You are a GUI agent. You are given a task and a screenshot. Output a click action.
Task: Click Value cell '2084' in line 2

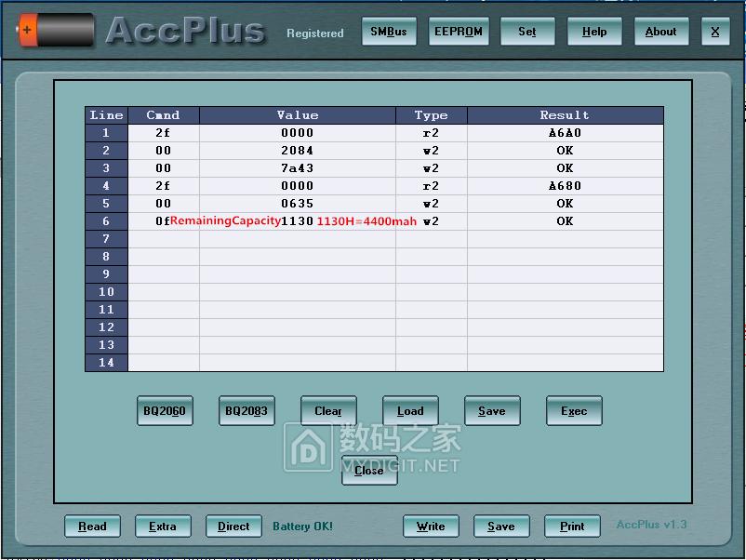pos(298,151)
